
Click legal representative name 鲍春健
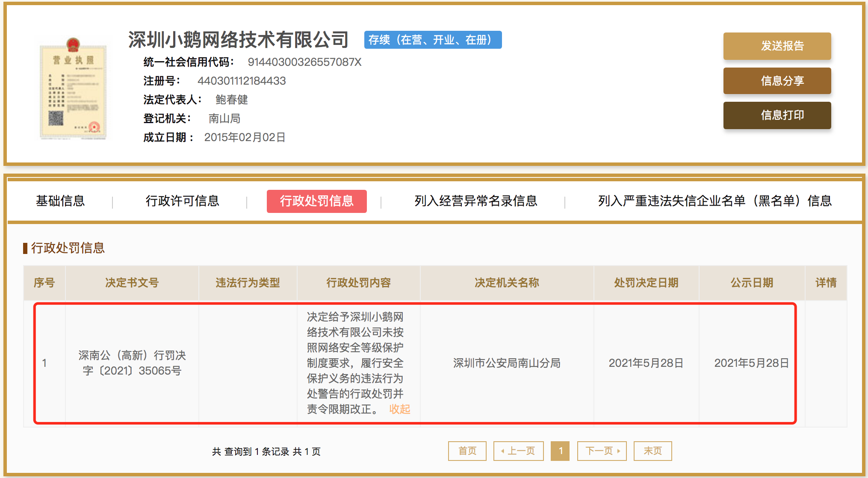[232, 100]
